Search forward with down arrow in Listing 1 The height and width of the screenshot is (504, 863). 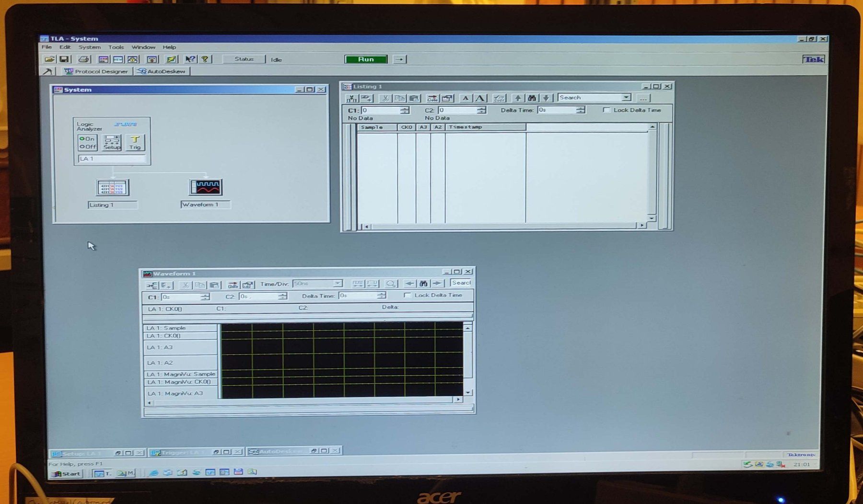tap(546, 98)
